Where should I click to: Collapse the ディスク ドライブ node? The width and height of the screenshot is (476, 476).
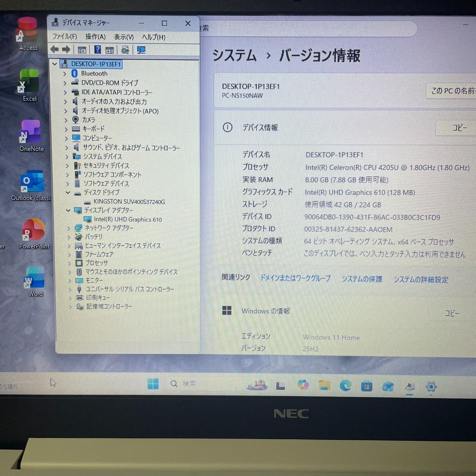(x=68, y=192)
